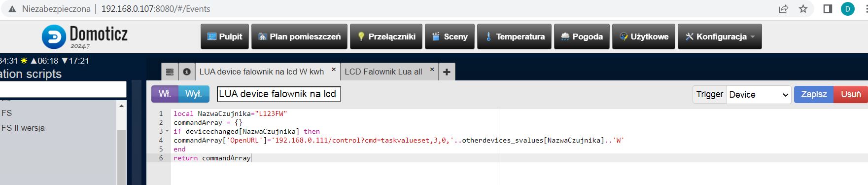Collapse the code fold arrow on line 3
Image resolution: width=868 pixels, height=185 pixels.
click(x=167, y=132)
